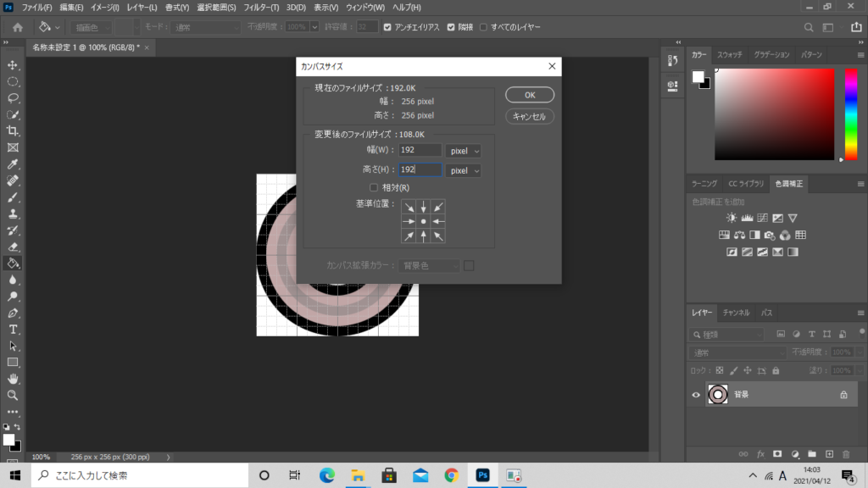Select the Paint Bucket tool

click(13, 263)
